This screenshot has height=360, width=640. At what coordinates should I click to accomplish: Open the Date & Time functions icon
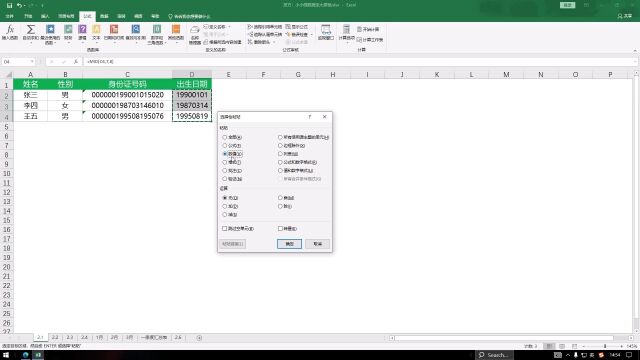[x=114, y=32]
